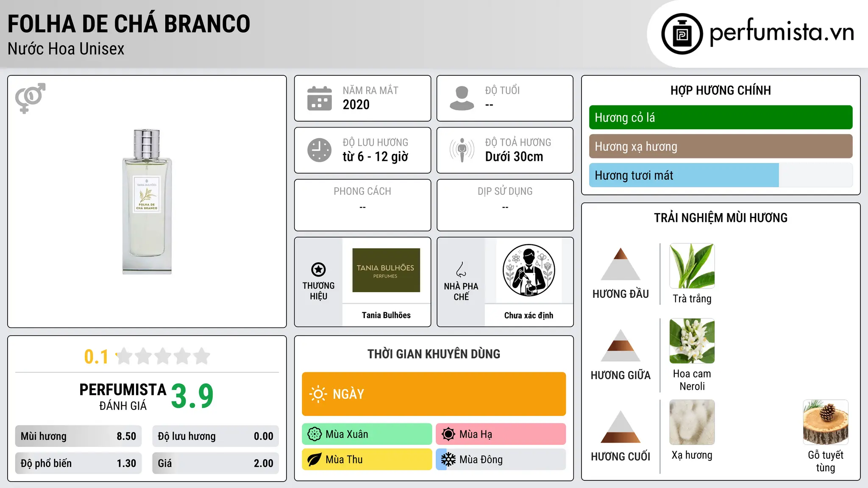The height and width of the screenshot is (488, 868).
Task: Open the Folha de Chá Branco bottle image
Action: [147, 202]
